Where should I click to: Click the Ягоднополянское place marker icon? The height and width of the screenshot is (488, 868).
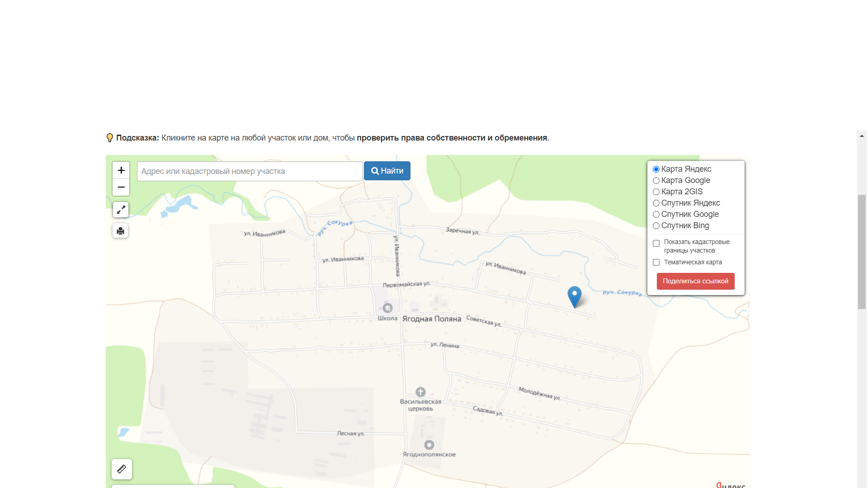pos(429,445)
